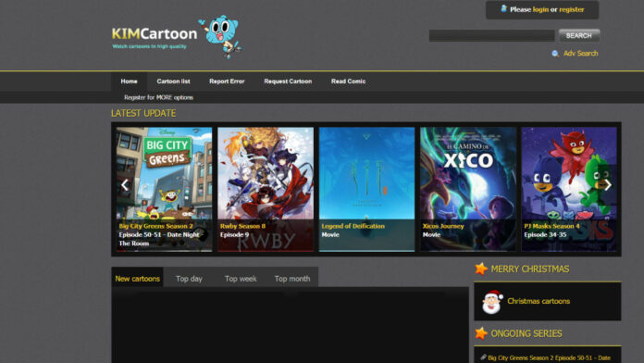Click the login link
The width and height of the screenshot is (644, 363).
[540, 9]
